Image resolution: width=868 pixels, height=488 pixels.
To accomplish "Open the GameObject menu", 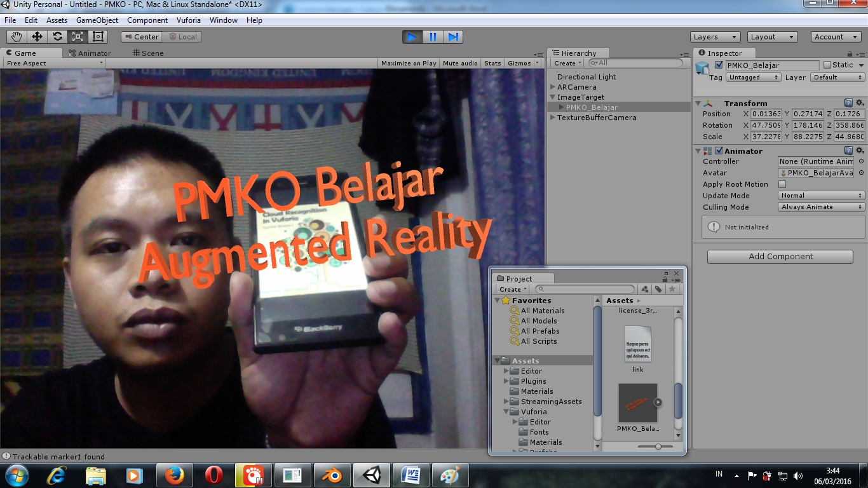I will pyautogui.click(x=97, y=20).
